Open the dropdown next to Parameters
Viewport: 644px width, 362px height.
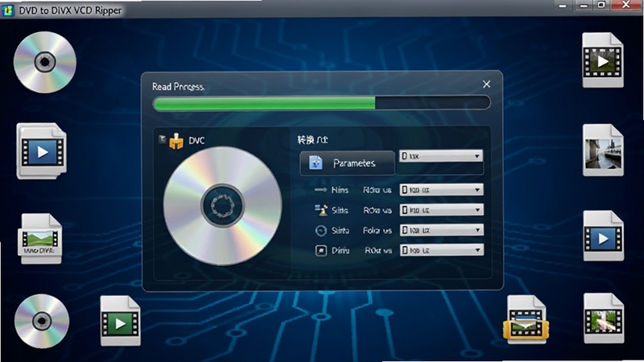441,156
